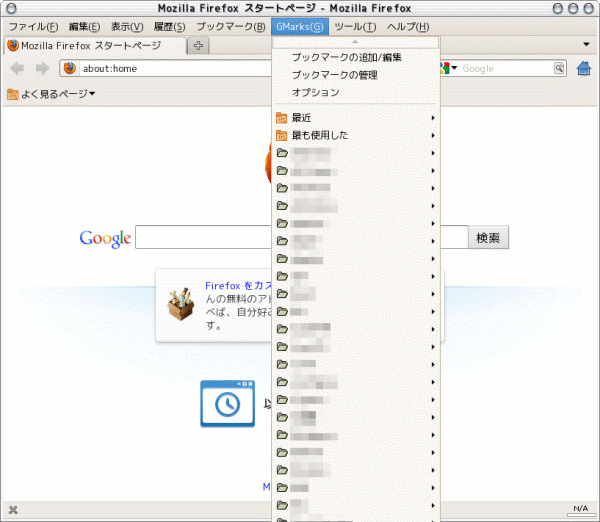The width and height of the screenshot is (600, 522).
Task: Select オプション in the GMarks menu
Action: tap(315, 92)
